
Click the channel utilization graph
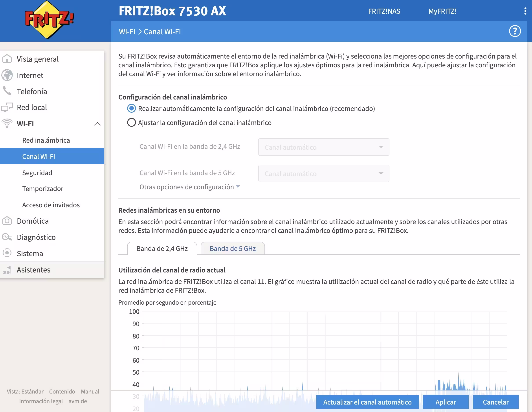pyautogui.click(x=325, y=351)
